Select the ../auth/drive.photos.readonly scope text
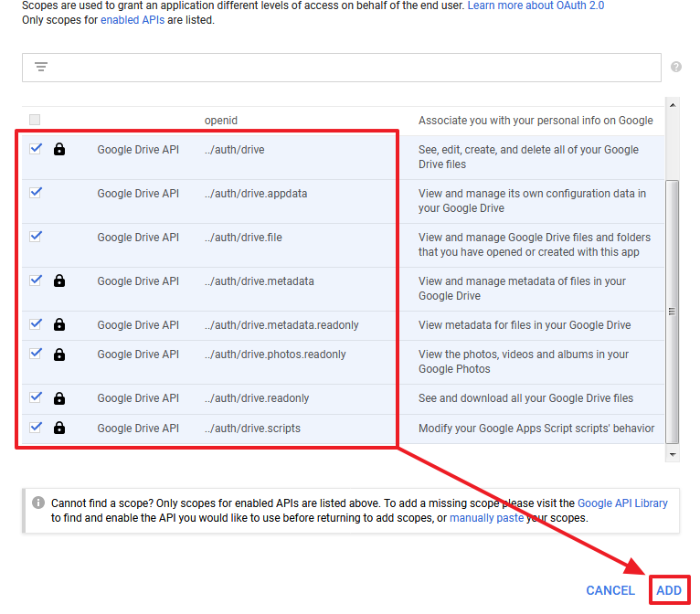The width and height of the screenshot is (700, 614). (275, 355)
